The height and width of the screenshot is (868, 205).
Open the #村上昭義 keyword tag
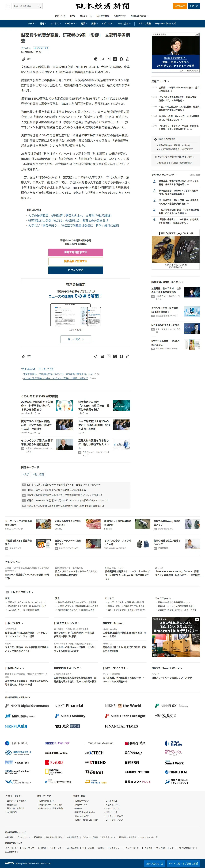(x=38, y=474)
